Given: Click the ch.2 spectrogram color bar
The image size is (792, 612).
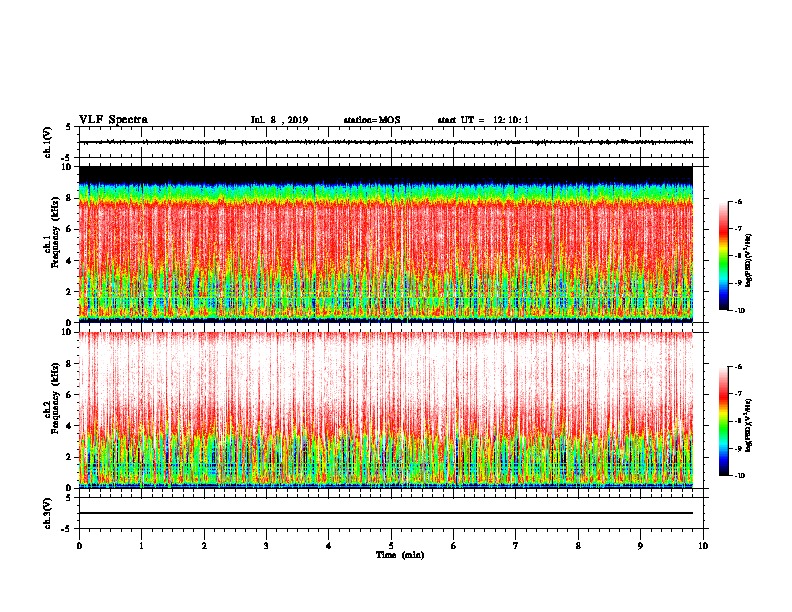Looking at the screenshot, I should click(x=723, y=421).
